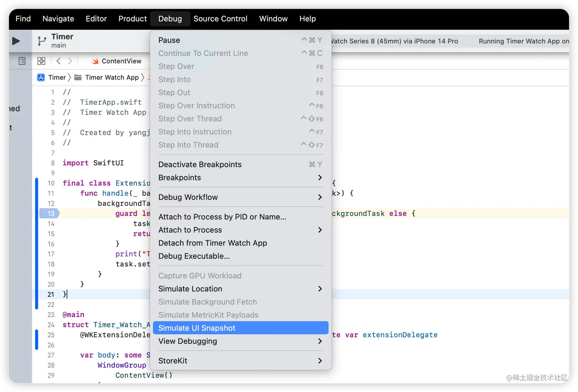Open the Source Control menu
The width and height of the screenshot is (578, 392).
[x=220, y=19]
